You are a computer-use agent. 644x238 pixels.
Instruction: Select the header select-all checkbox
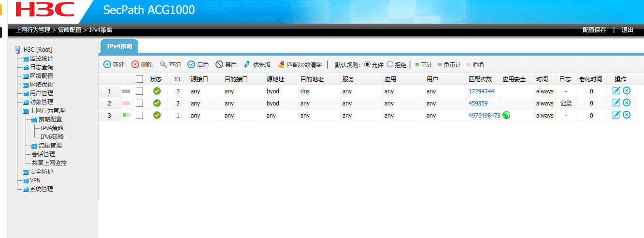pos(140,79)
